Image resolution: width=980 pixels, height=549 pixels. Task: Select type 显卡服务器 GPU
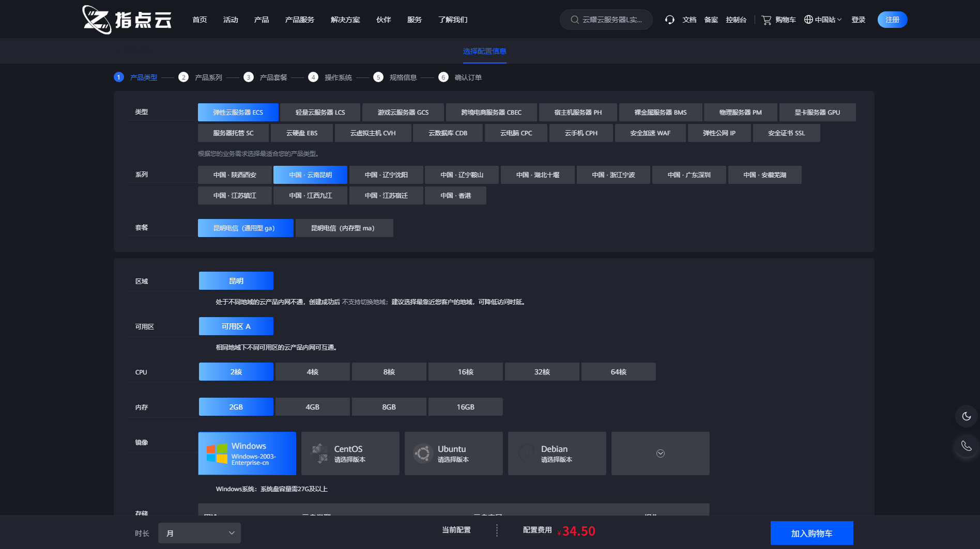pos(818,112)
